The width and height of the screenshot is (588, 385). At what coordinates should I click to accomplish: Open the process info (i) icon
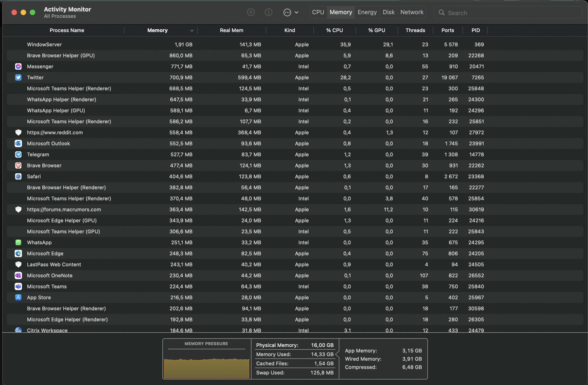click(x=268, y=12)
